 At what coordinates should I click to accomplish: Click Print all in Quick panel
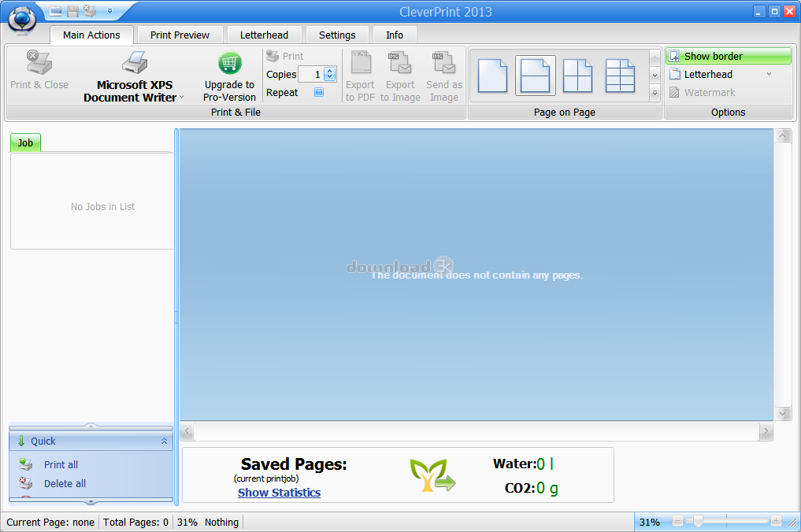pyautogui.click(x=61, y=464)
